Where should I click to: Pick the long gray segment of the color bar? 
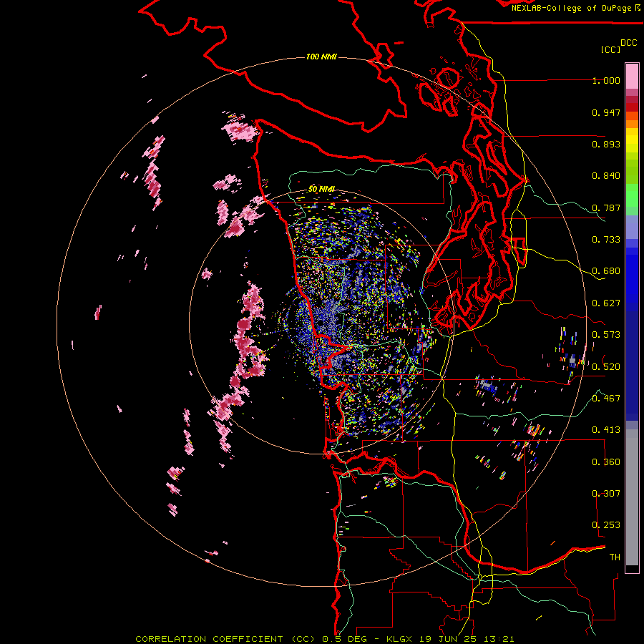click(x=632, y=497)
